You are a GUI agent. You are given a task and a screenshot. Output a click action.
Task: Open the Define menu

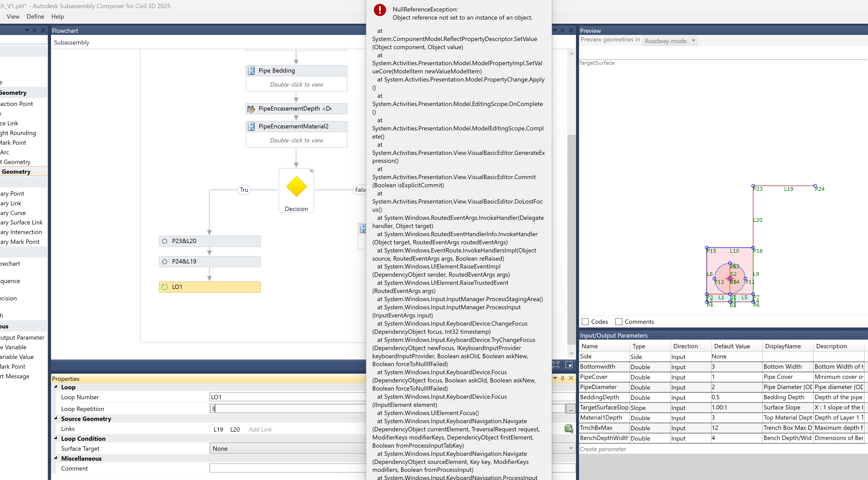click(35, 17)
